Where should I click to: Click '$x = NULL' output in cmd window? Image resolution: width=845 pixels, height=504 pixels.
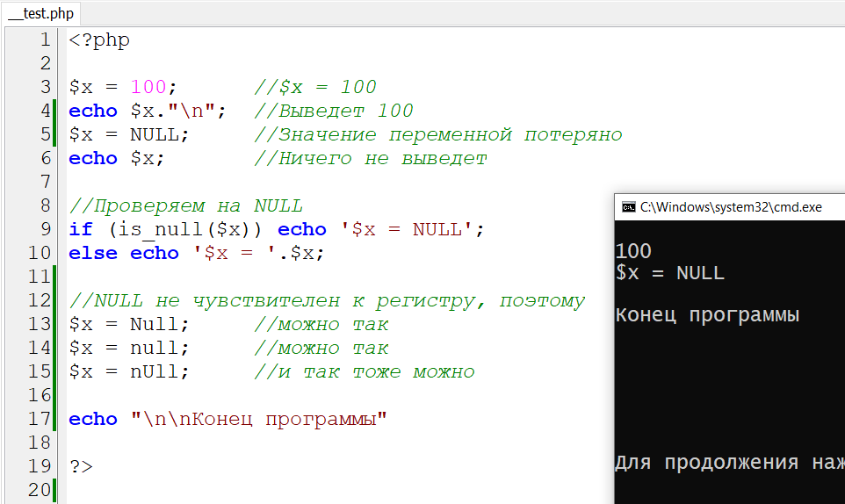click(x=670, y=274)
